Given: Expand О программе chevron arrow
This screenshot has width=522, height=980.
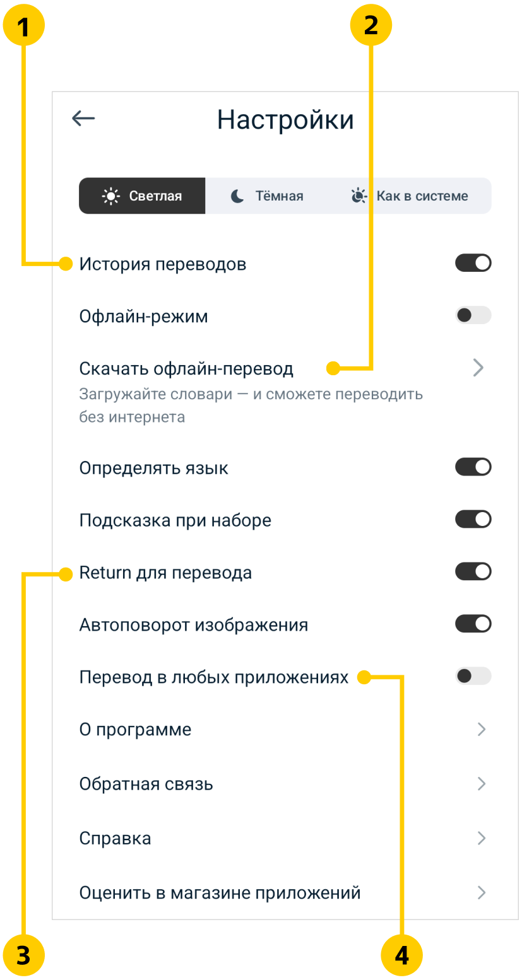Looking at the screenshot, I should (x=482, y=730).
